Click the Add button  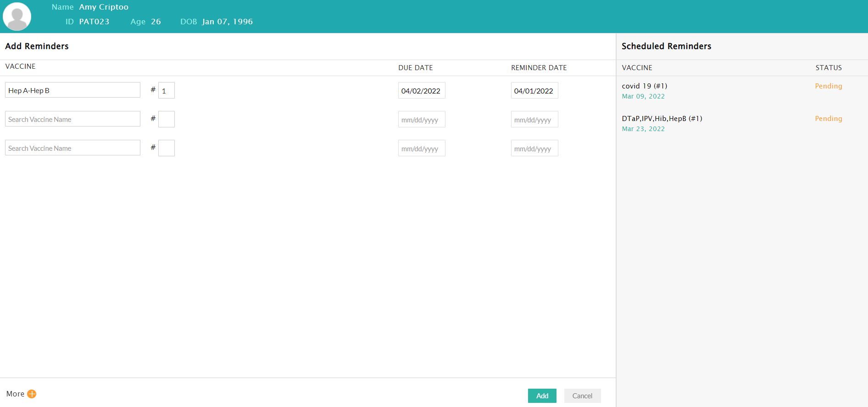pos(542,396)
